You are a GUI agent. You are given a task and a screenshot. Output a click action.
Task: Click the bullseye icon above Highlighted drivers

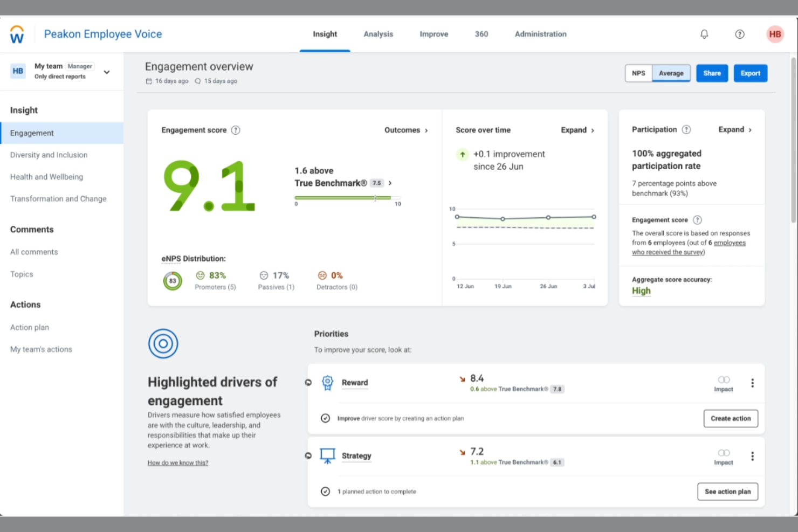[x=163, y=343]
